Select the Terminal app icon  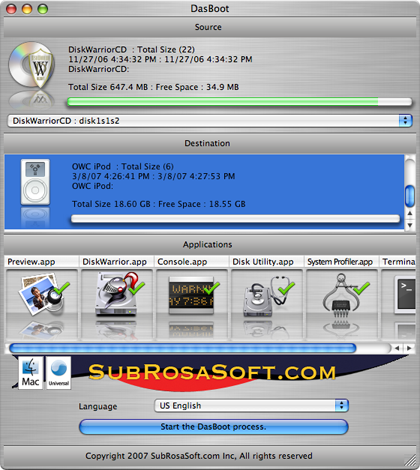click(405, 295)
